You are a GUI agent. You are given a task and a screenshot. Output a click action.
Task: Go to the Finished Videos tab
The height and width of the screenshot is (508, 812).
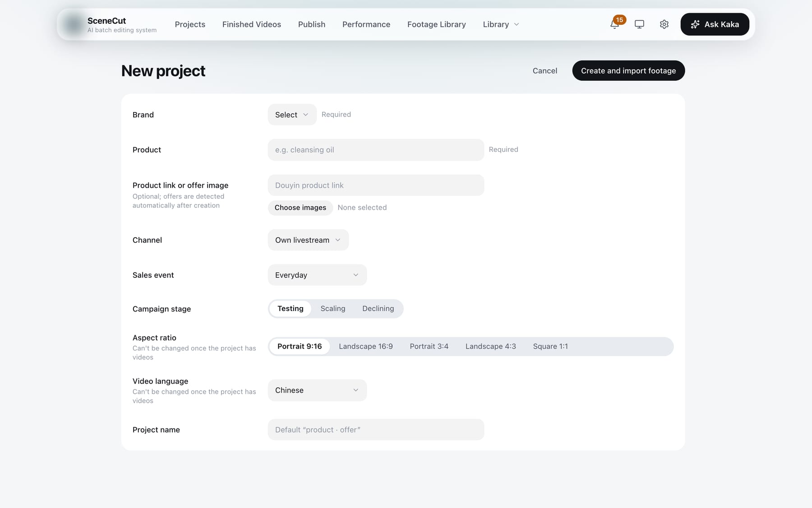coord(252,24)
